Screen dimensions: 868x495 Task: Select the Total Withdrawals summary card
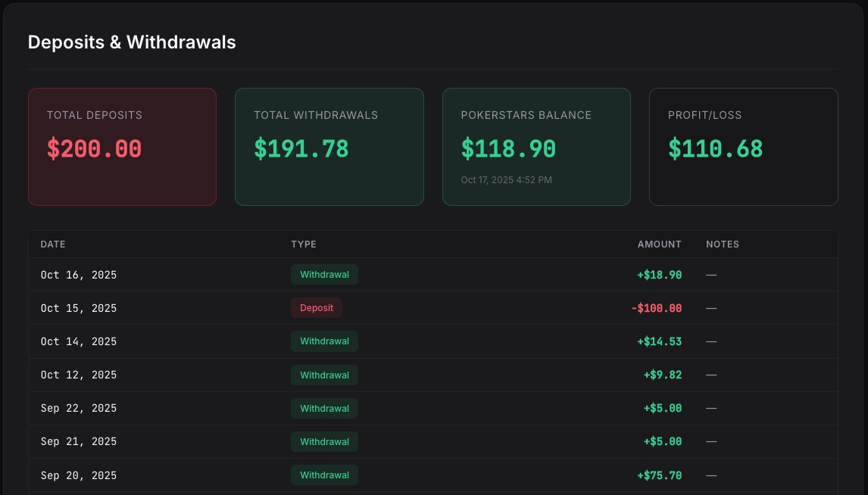pyautogui.click(x=329, y=146)
